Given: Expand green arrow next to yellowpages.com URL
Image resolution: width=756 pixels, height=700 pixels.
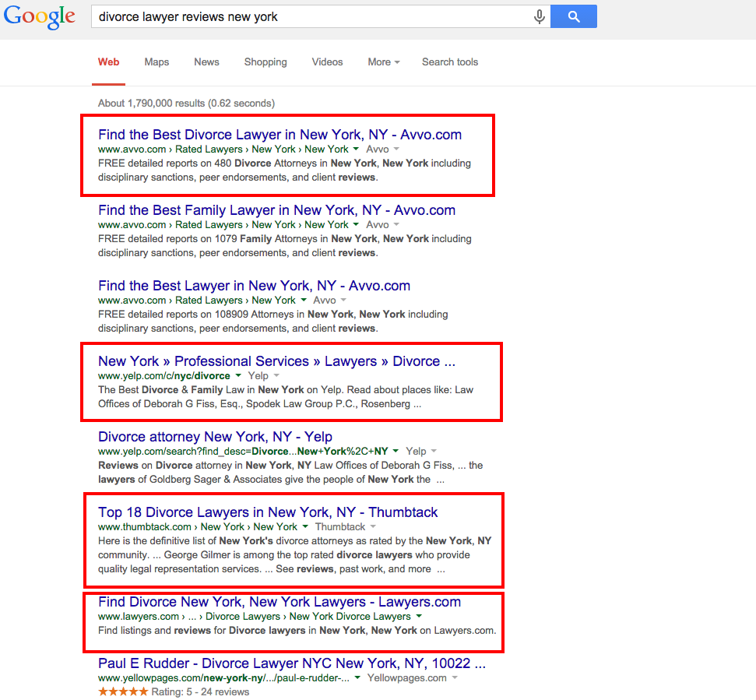Looking at the screenshot, I should [357, 678].
